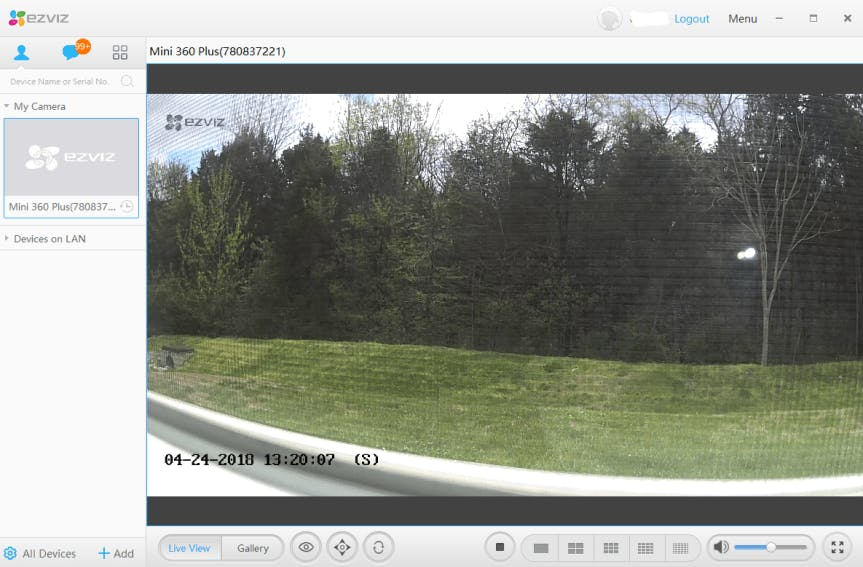863x567 pixels.
Task: Click the circular refresh arrows icon
Action: pyautogui.click(x=378, y=547)
